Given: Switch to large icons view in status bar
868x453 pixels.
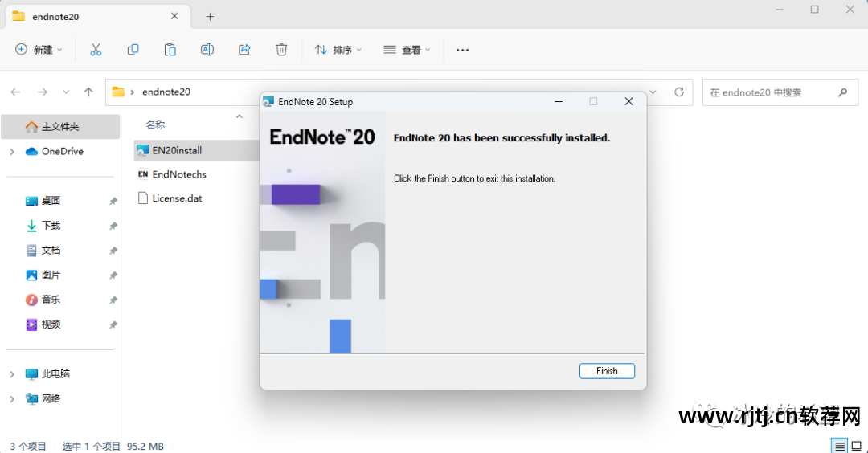Looking at the screenshot, I should tap(857, 446).
